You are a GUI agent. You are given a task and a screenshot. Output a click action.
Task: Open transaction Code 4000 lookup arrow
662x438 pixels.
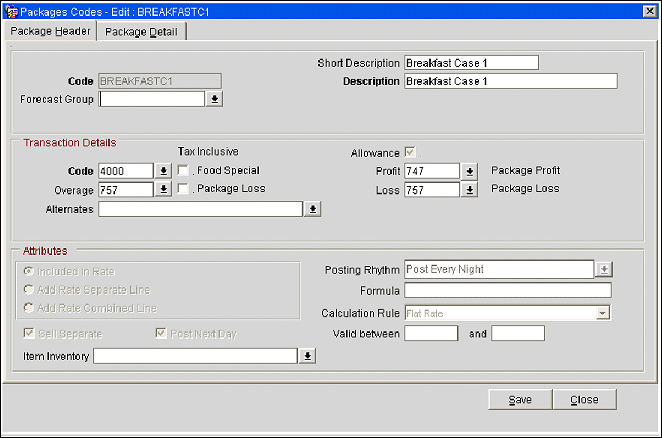[x=164, y=171]
